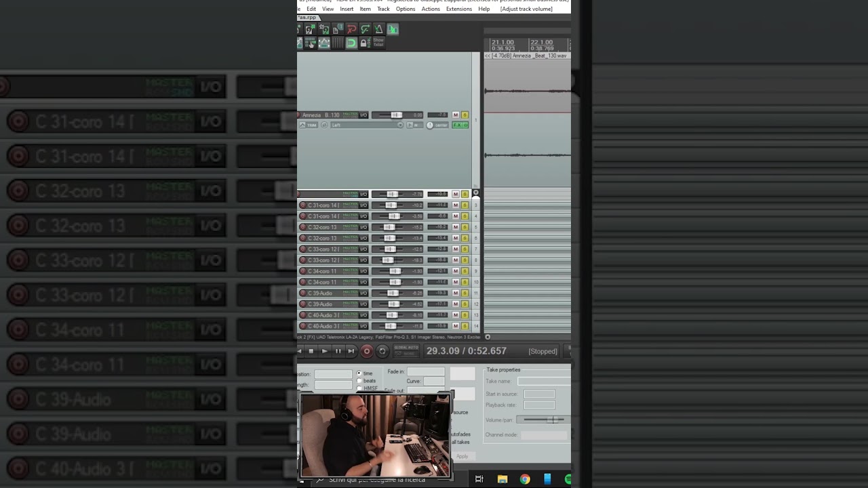Arm track 5 C 32-coro 13 for recording
Viewport: 868px width, 488px height.
tap(302, 227)
